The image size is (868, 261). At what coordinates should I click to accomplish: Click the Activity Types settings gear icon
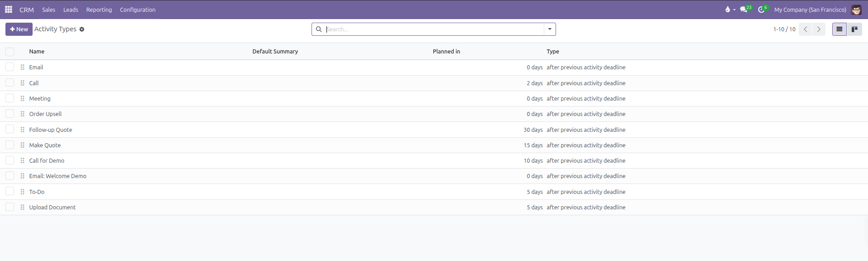[82, 29]
